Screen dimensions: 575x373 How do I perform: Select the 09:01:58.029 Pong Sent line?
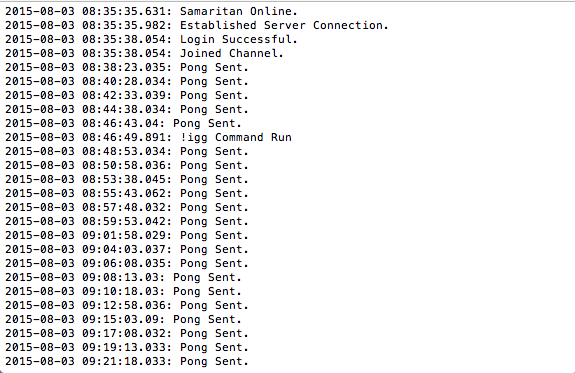(127, 235)
